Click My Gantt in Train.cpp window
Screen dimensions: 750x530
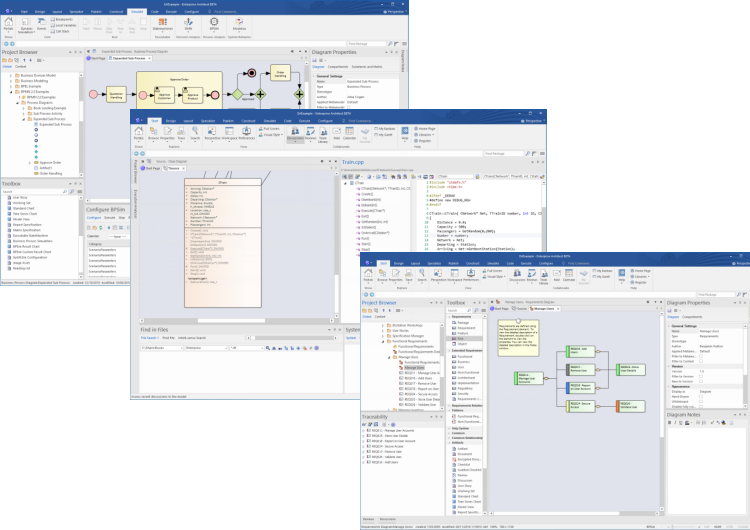384,135
